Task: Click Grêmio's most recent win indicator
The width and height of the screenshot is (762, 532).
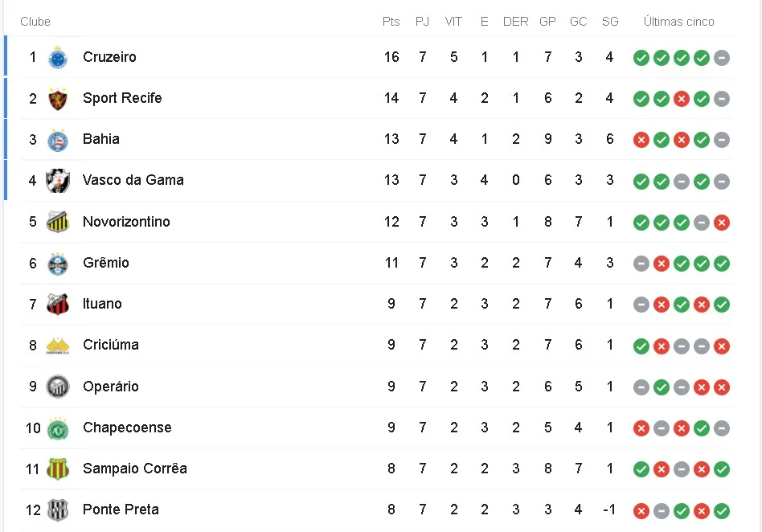Action: pos(722,264)
